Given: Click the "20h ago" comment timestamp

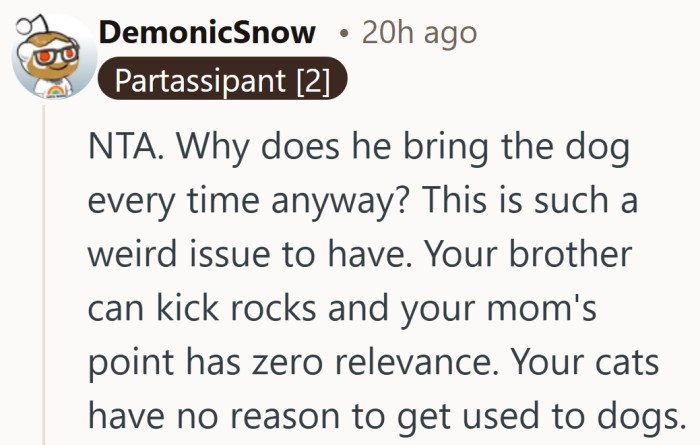Looking at the screenshot, I should click(419, 32).
